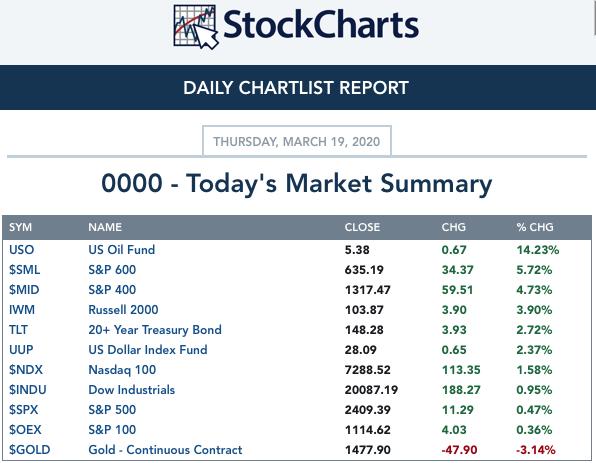The height and width of the screenshot is (463, 596).
Task: Open the S&P 600 chart link
Action: 112,270
